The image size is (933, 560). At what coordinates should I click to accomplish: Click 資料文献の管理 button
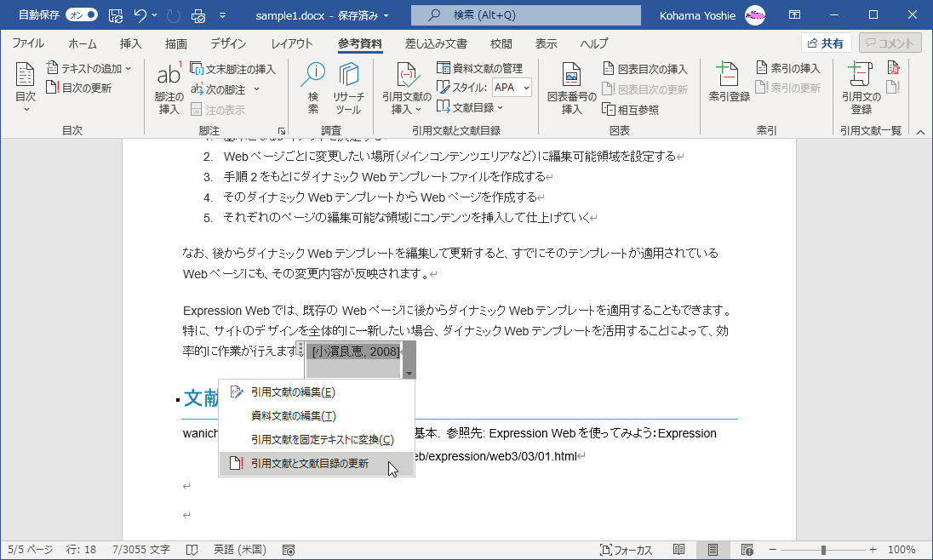(x=479, y=68)
